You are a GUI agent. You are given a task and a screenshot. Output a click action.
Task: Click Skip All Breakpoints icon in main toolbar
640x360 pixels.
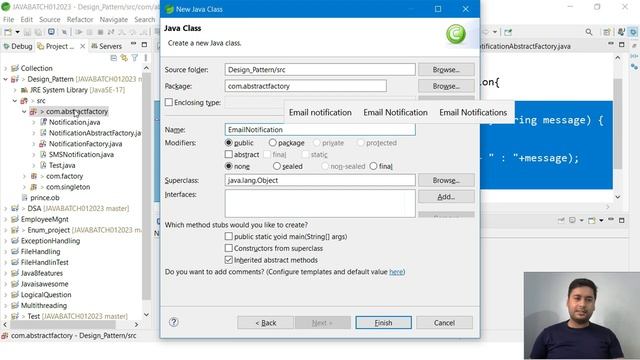click(x=64, y=32)
